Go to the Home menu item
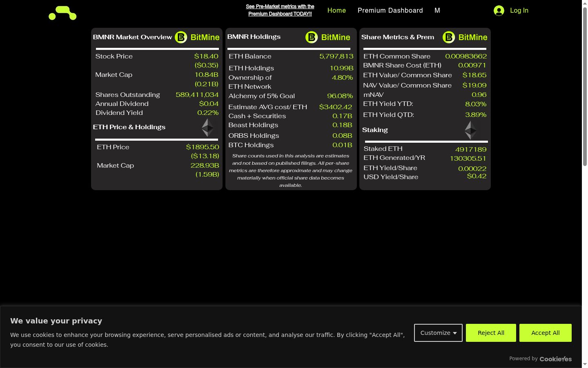The height and width of the screenshot is (368, 588). click(x=336, y=11)
